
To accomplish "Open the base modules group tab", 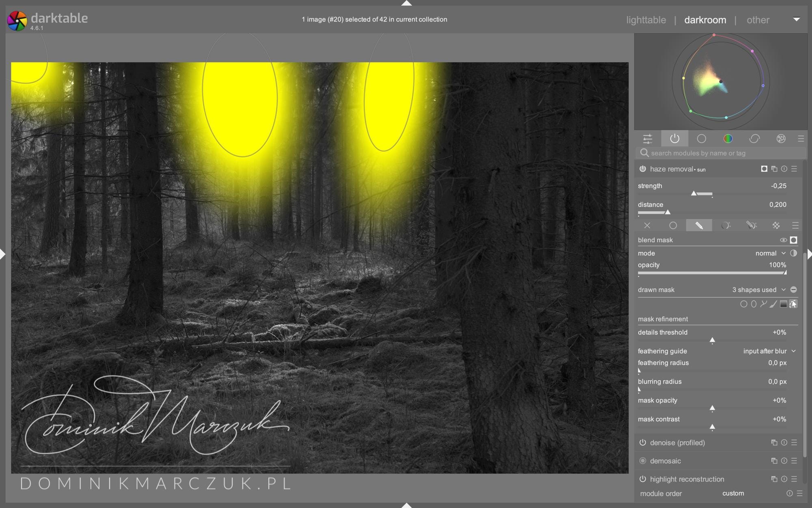I will coord(701,139).
